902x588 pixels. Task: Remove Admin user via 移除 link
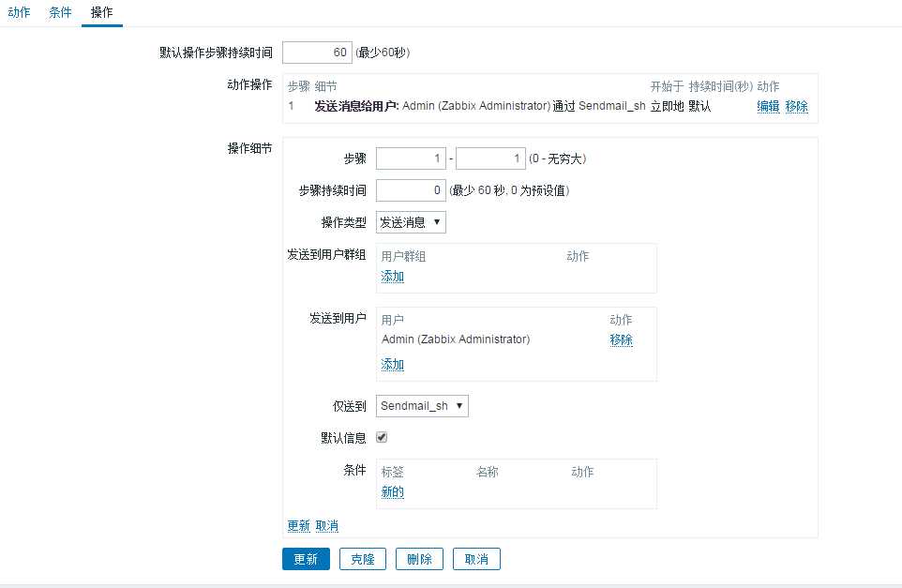coord(621,339)
